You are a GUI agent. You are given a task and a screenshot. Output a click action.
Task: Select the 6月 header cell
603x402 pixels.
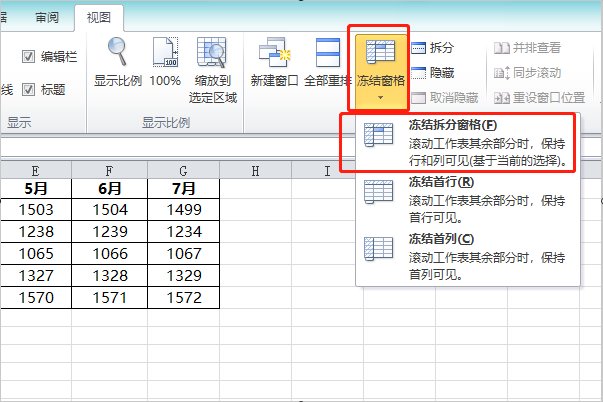[x=109, y=188]
